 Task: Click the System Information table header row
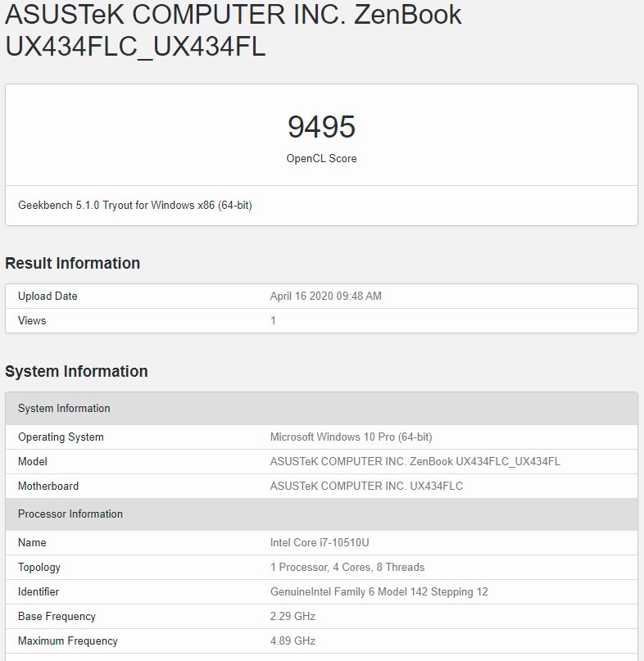pyautogui.click(x=321, y=408)
